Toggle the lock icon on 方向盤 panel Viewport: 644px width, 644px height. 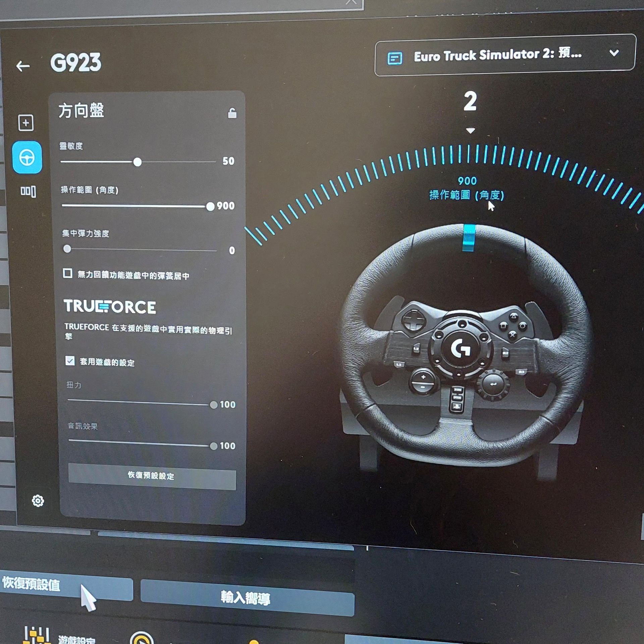(232, 113)
